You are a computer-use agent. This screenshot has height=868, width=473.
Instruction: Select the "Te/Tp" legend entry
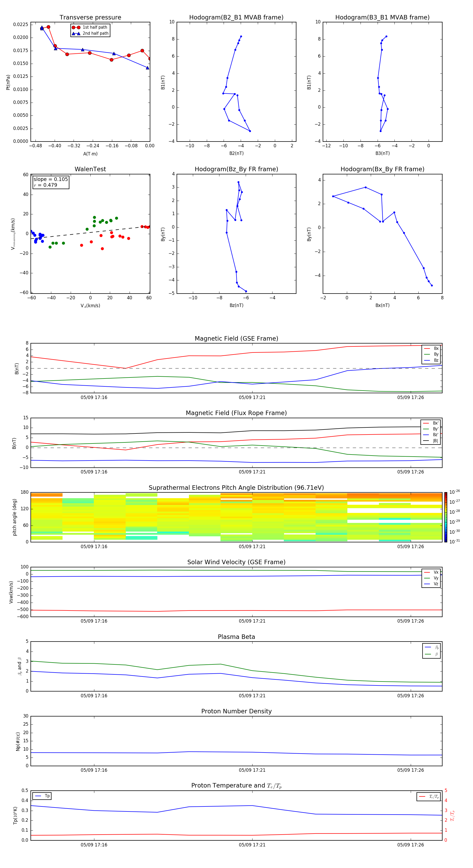point(429,796)
